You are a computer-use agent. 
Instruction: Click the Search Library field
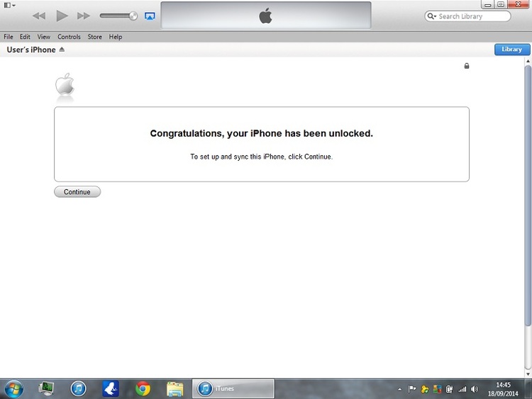click(467, 16)
